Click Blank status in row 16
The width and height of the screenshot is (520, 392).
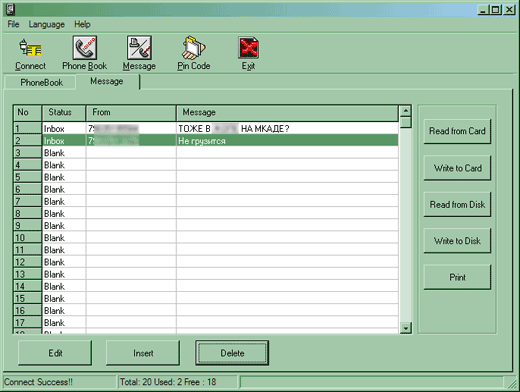click(64, 310)
